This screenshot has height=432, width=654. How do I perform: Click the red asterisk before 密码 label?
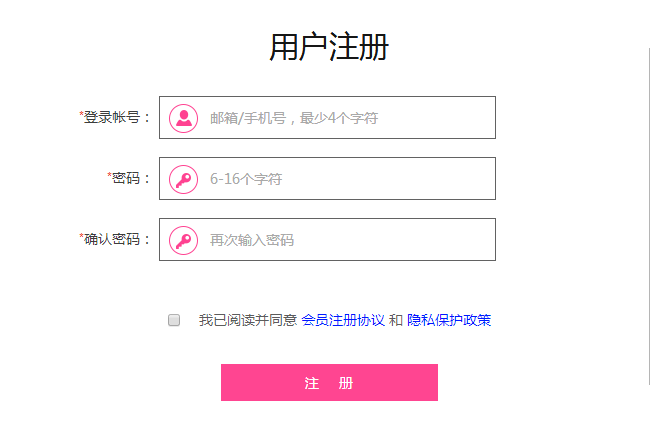(x=109, y=175)
